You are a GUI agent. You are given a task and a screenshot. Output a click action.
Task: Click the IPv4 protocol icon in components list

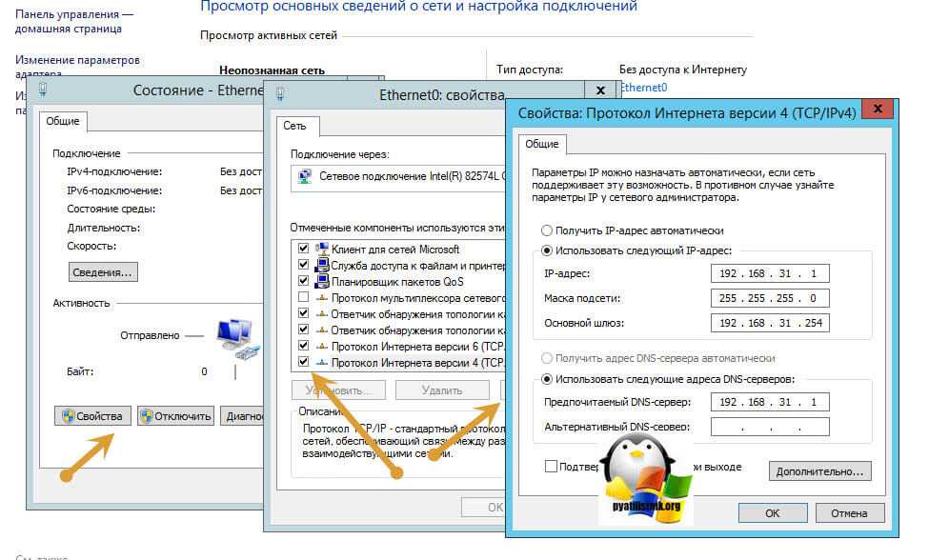[x=322, y=363]
